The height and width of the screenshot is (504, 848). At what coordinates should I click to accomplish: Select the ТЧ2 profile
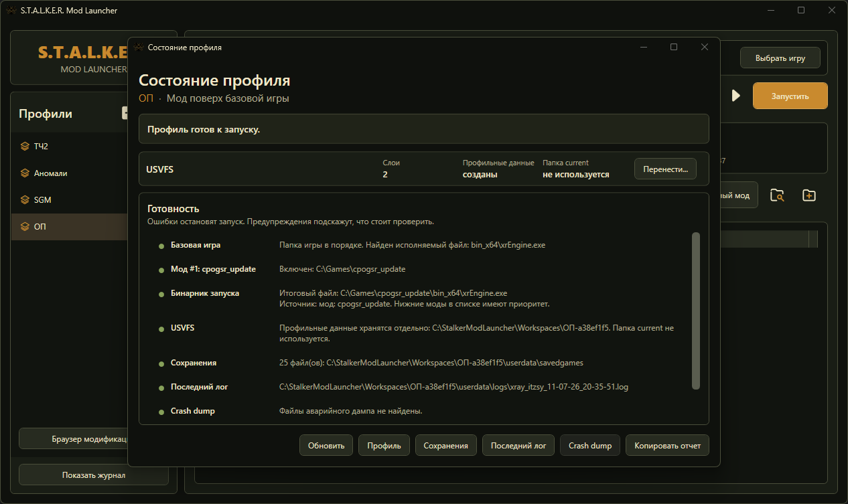click(70, 147)
